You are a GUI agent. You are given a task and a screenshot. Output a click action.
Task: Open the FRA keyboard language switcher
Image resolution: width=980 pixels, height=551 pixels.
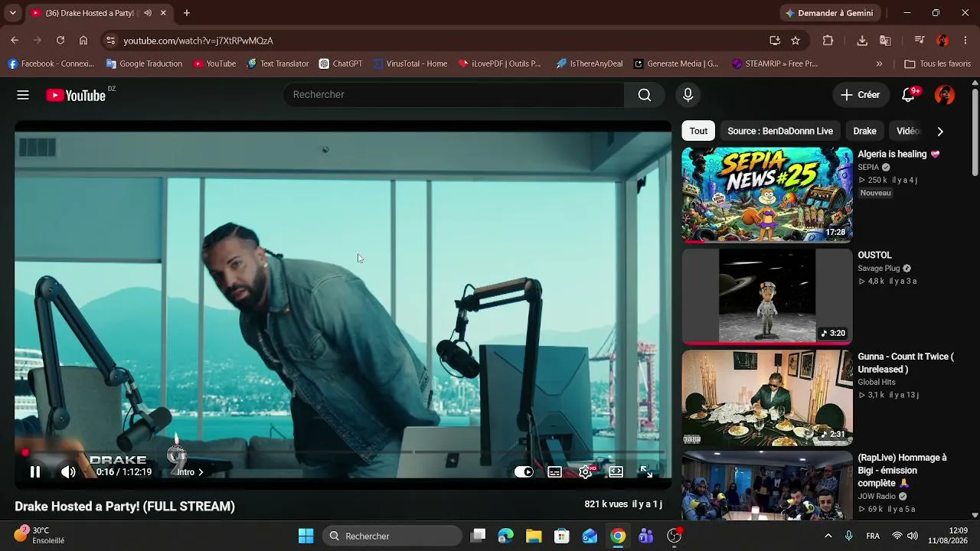[x=873, y=536]
